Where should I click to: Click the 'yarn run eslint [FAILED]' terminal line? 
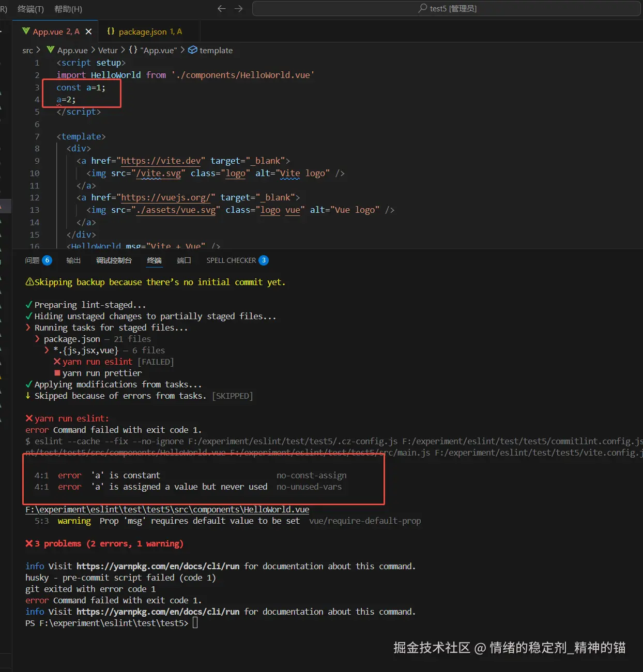(x=114, y=362)
